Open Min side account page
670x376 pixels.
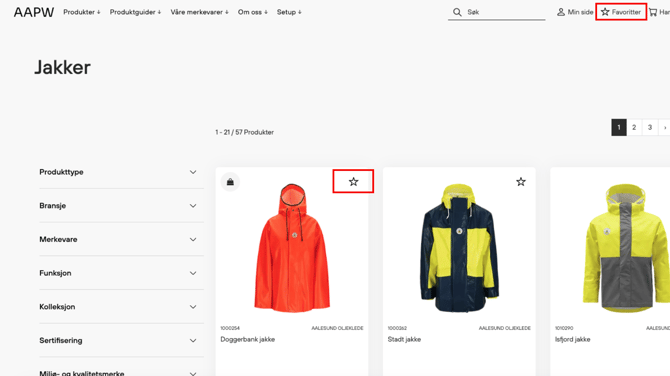click(x=575, y=12)
